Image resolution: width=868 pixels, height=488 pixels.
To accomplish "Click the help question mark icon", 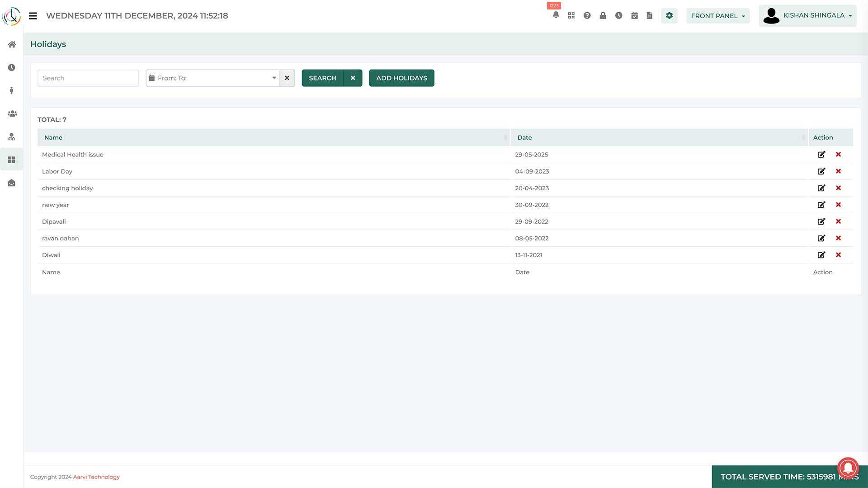I will click(x=587, y=15).
